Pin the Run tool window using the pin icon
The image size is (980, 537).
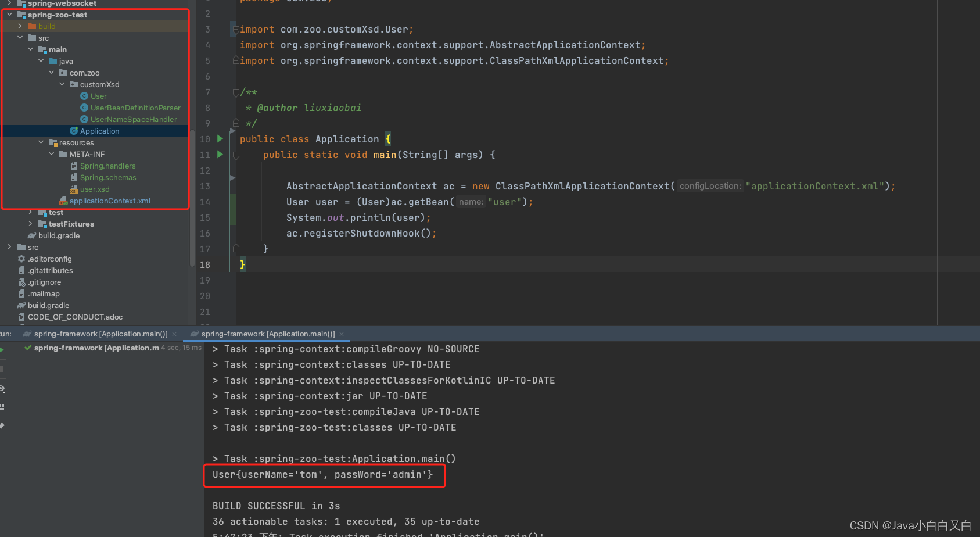(2, 425)
